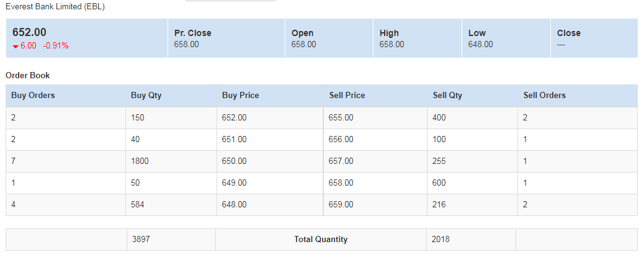Select the 600 sell quantity cell
The height and width of the screenshot is (257, 644).
[472, 183]
